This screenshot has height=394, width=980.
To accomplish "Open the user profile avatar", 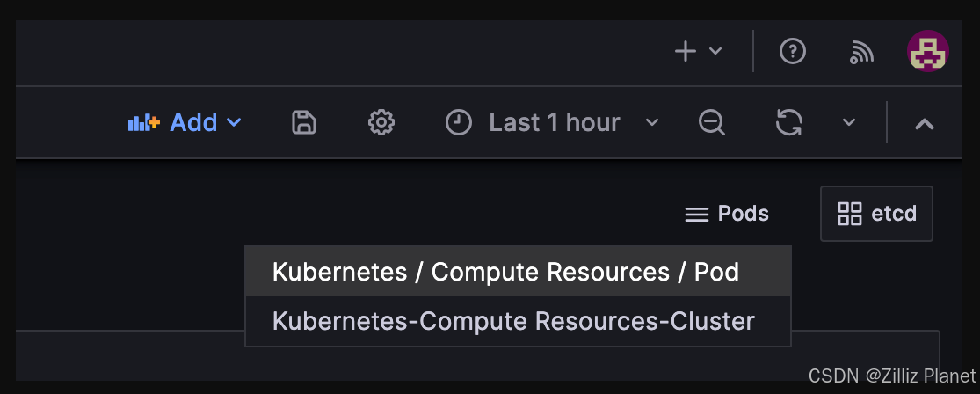I will click(928, 51).
